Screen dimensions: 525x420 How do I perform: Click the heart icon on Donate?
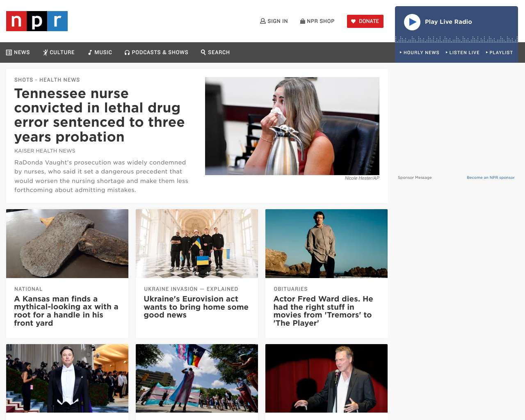click(354, 21)
